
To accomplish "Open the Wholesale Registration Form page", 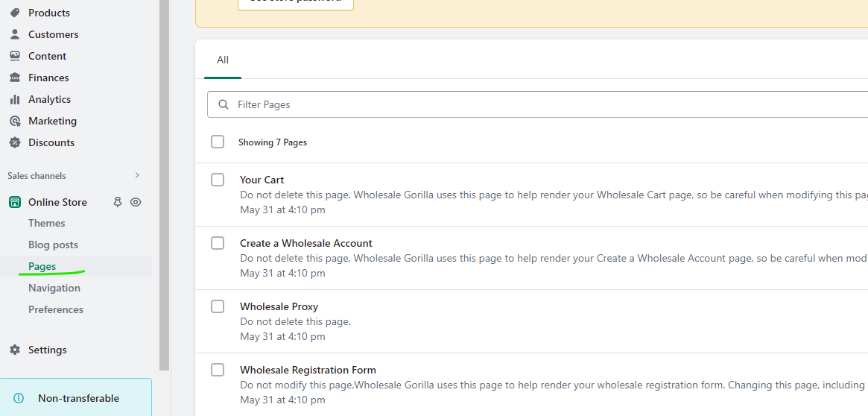I will tap(308, 370).
